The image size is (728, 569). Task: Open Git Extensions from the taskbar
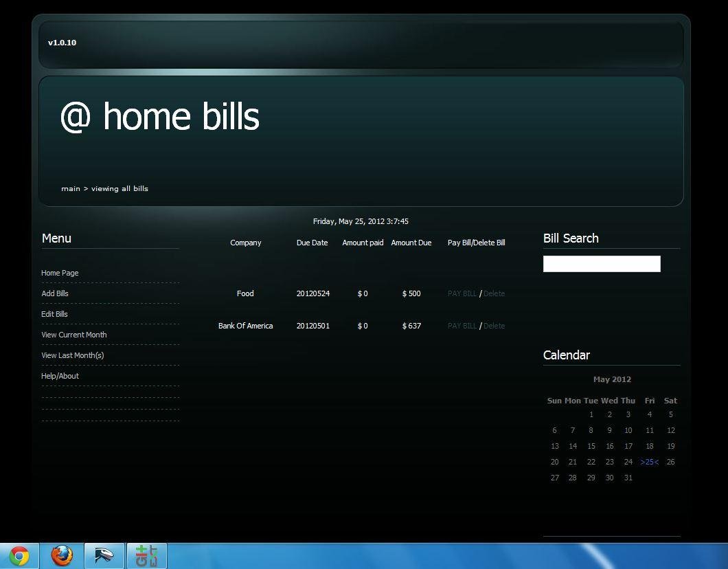click(147, 555)
